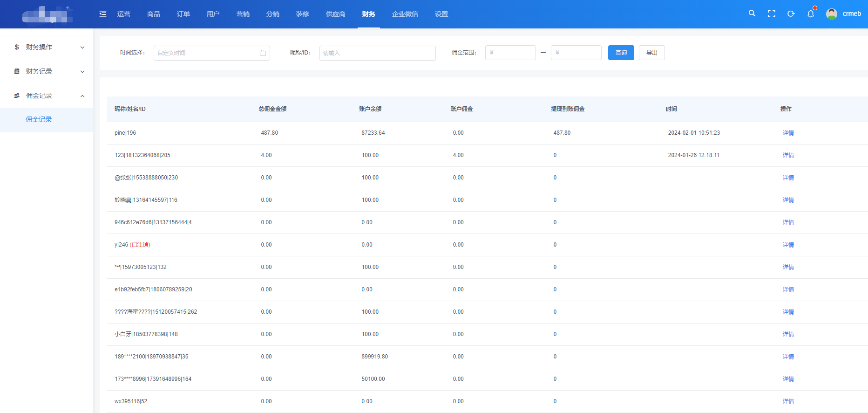Image resolution: width=868 pixels, height=413 pixels.
Task: Open 详情 for 15973005123|132 row
Action: click(x=788, y=267)
